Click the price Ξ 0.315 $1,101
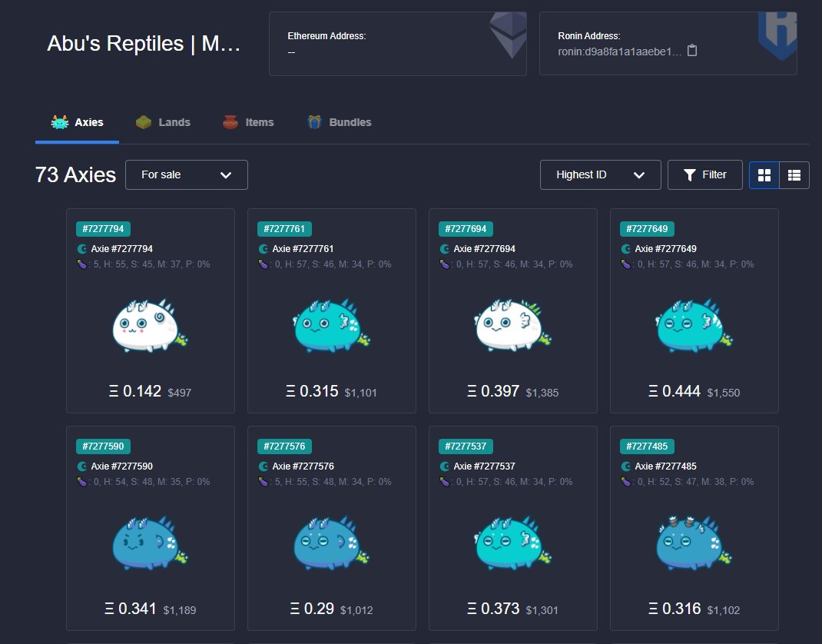Image resolution: width=822 pixels, height=644 pixels. click(331, 391)
